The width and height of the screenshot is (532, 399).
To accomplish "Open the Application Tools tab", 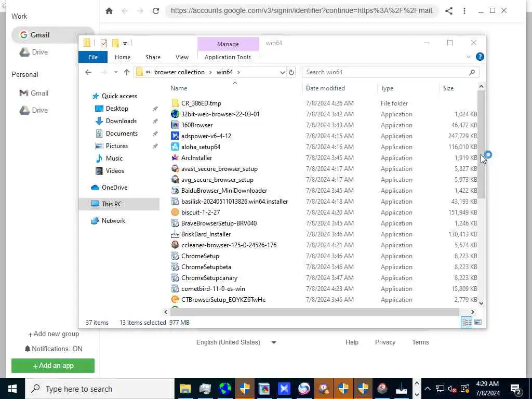I will 228,57.
